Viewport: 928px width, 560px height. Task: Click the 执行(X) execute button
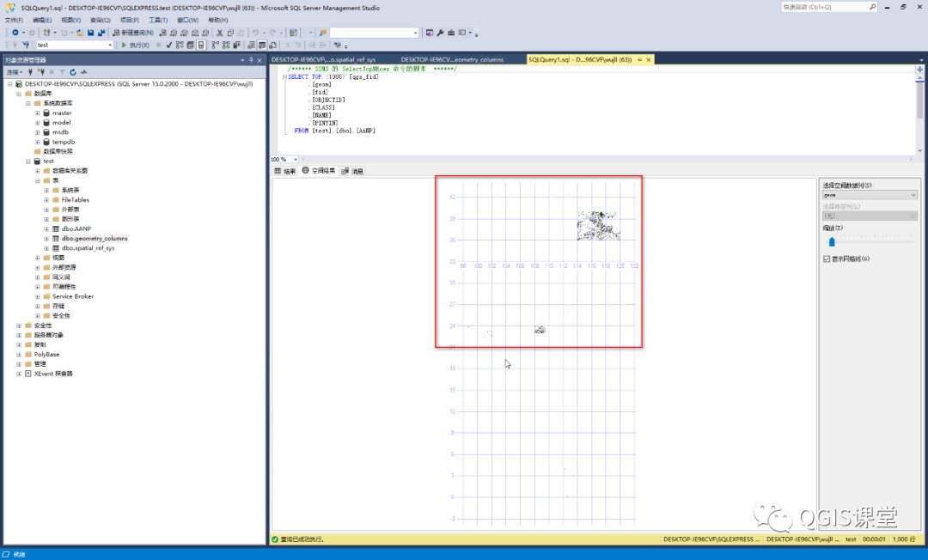tap(135, 45)
